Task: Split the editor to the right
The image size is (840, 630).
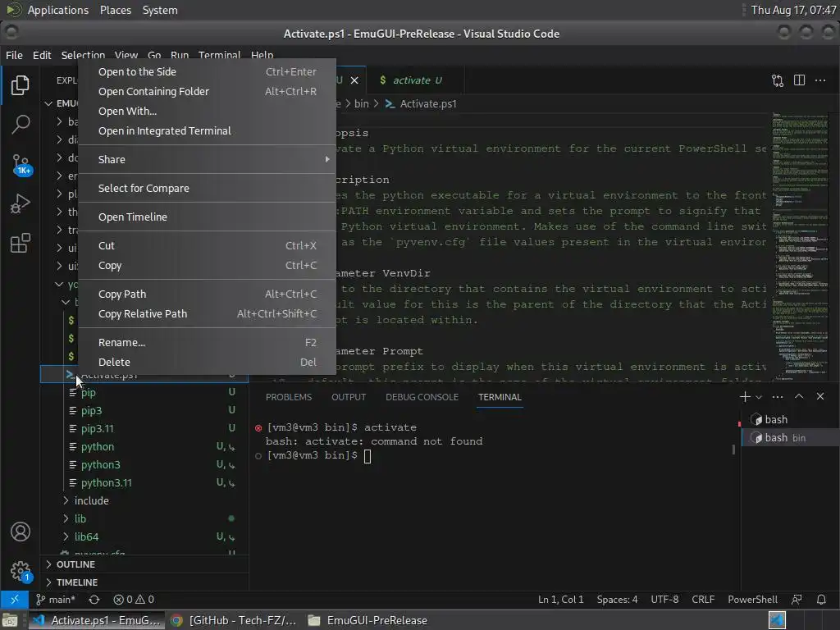Action: click(799, 80)
